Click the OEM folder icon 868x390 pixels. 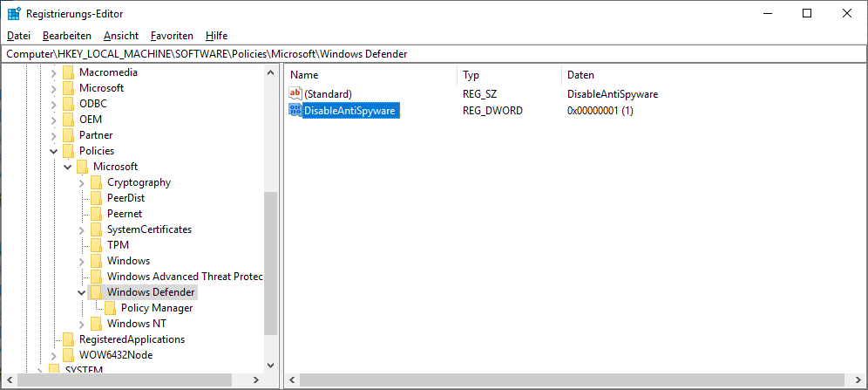[68, 120]
